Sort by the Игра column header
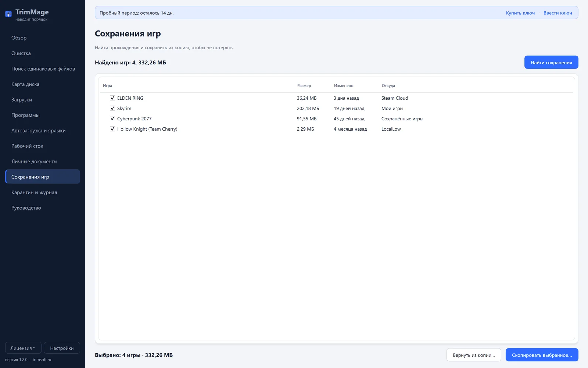 pyautogui.click(x=107, y=86)
